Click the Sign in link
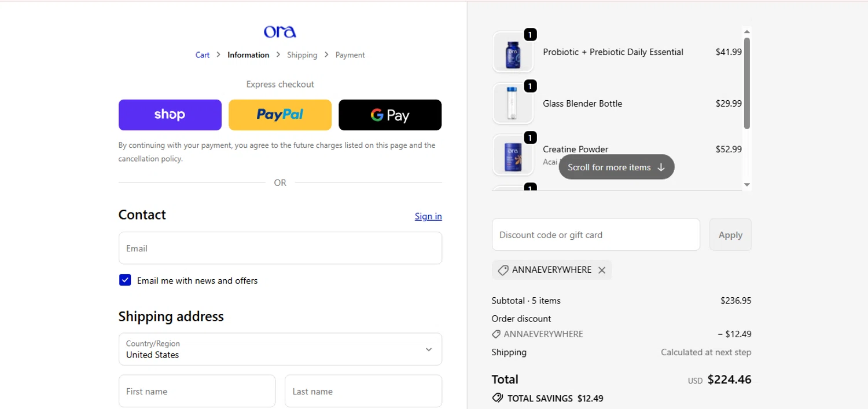Screen dimensions: 868x409 click(428, 216)
